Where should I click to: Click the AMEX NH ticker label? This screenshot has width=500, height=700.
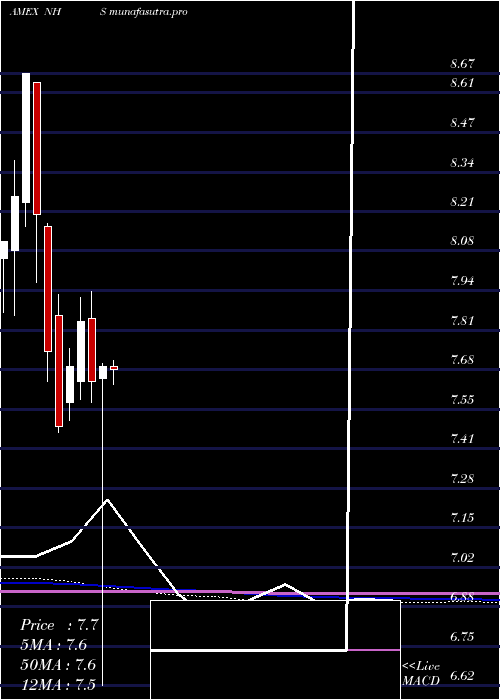coord(35,12)
